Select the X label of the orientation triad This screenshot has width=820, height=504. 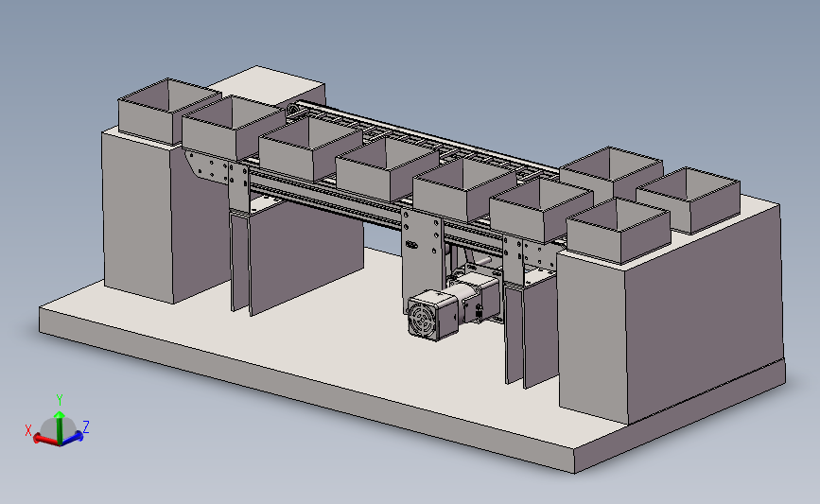(x=28, y=430)
